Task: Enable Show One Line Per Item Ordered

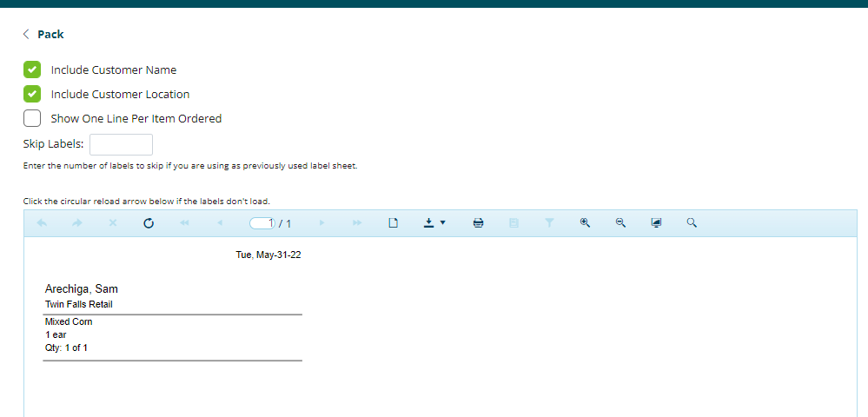Action: tap(32, 118)
